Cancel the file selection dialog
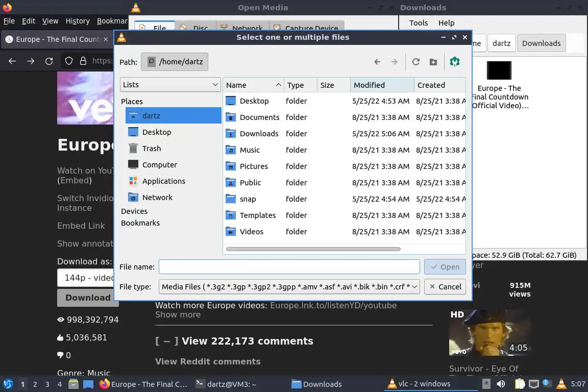588x392 pixels. pos(445,286)
